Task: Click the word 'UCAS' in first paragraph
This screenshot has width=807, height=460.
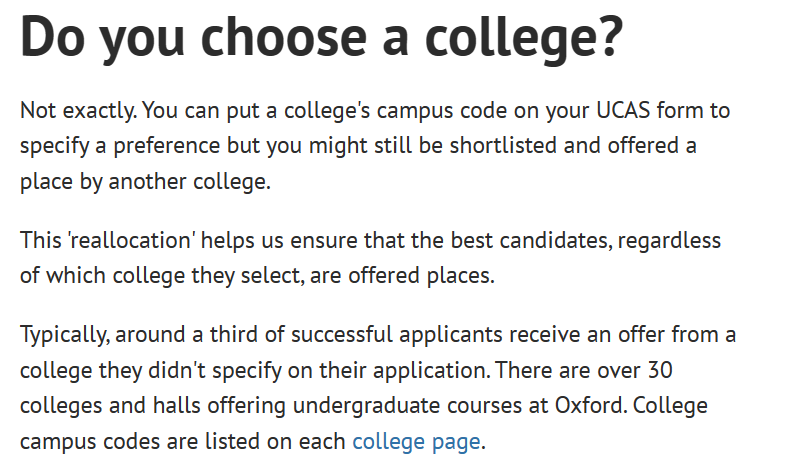Action: pos(623,110)
